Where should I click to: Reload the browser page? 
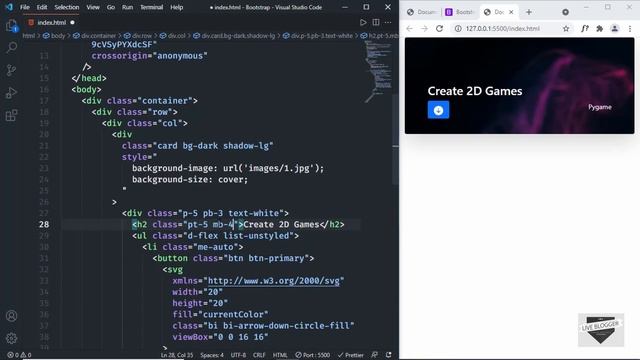[439, 29]
